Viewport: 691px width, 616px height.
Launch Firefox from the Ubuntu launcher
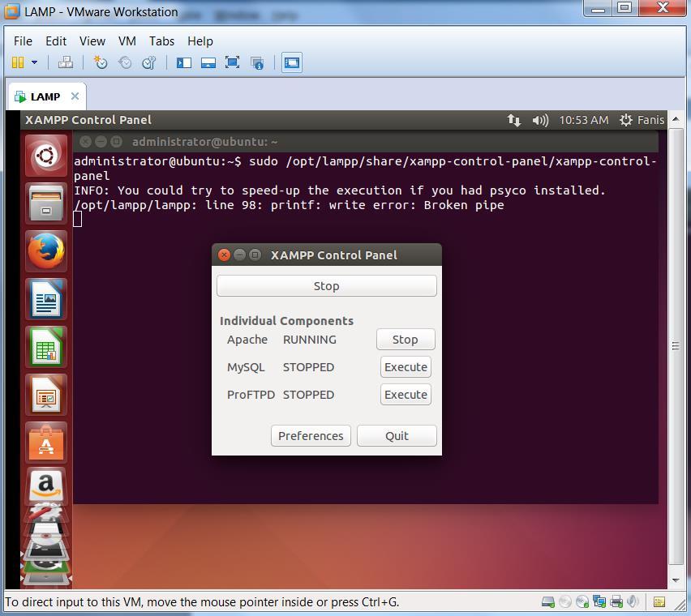pos(46,251)
